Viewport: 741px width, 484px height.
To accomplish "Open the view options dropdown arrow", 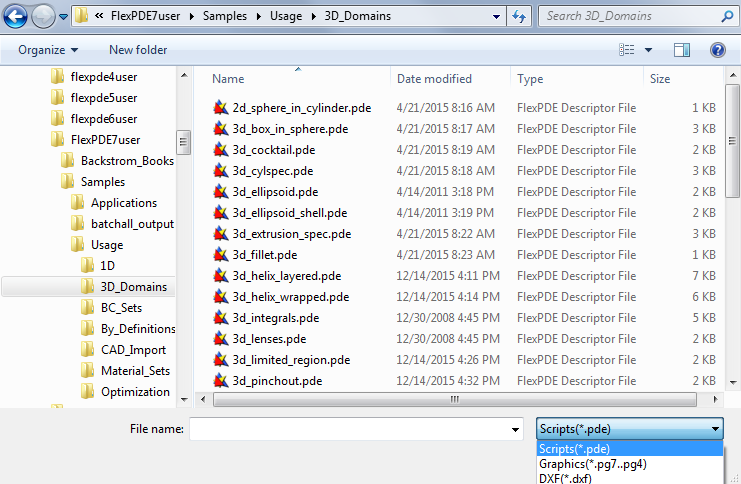I will [648, 50].
